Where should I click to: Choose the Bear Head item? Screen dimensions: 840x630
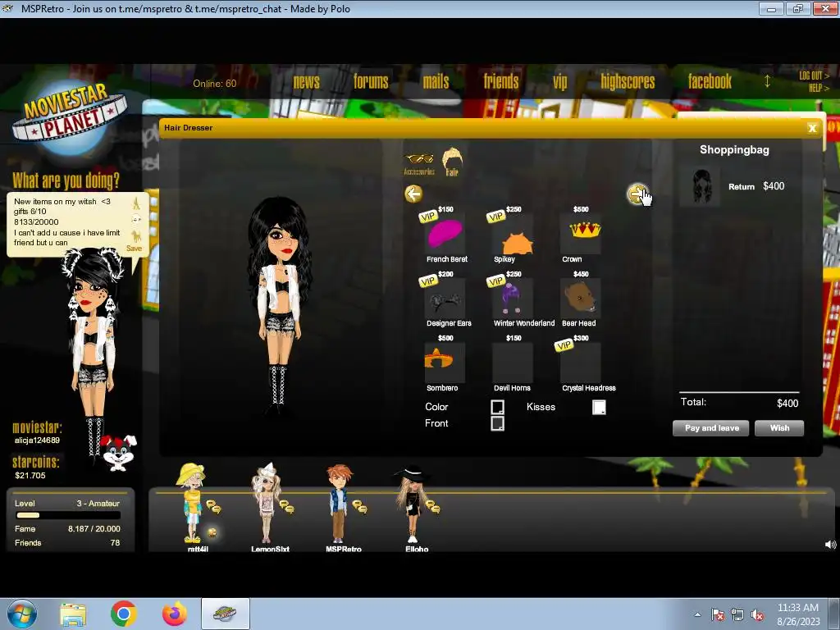581,299
